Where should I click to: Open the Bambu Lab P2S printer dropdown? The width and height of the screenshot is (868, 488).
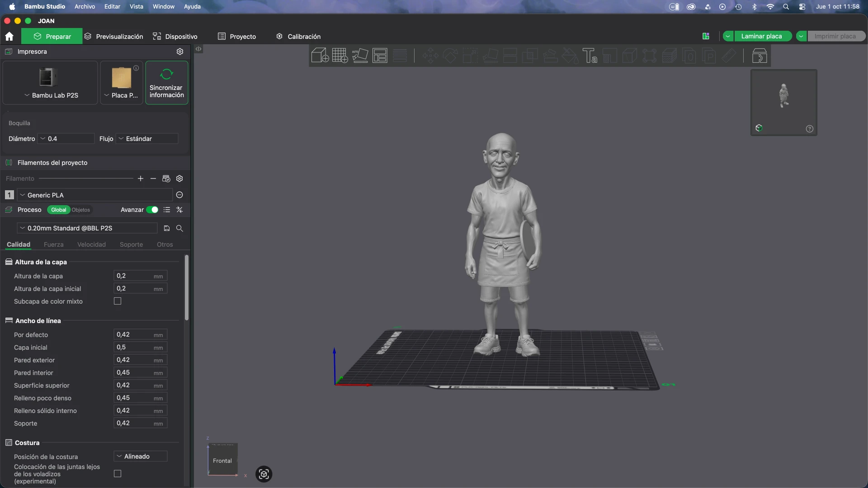coord(50,83)
